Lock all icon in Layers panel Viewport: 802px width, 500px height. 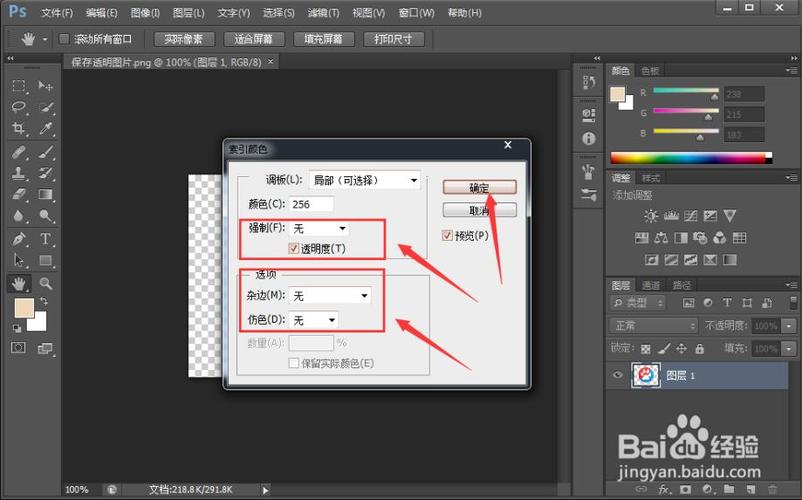[x=699, y=349]
